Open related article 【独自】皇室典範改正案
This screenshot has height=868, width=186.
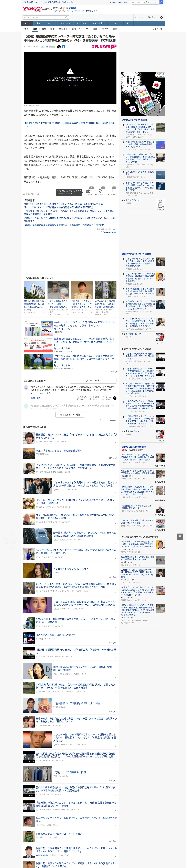coord(64,225)
